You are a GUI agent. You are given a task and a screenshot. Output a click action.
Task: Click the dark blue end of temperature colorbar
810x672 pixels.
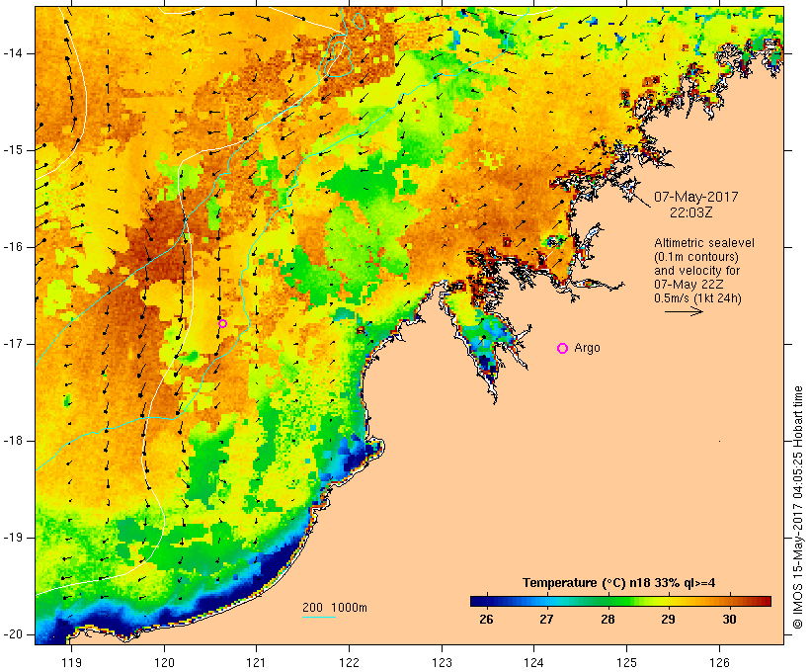[478, 601]
